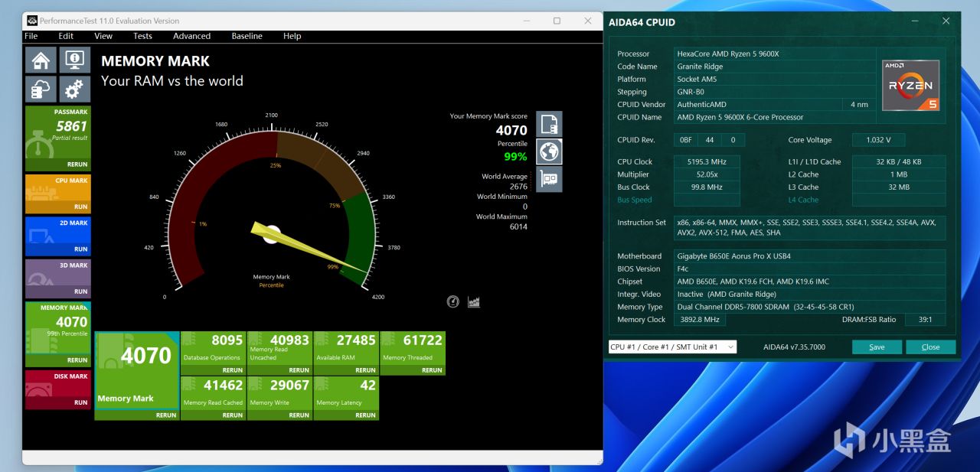Screen dimensions: 980x472
Task: Click the chart view icon below the dial
Action: point(474,301)
